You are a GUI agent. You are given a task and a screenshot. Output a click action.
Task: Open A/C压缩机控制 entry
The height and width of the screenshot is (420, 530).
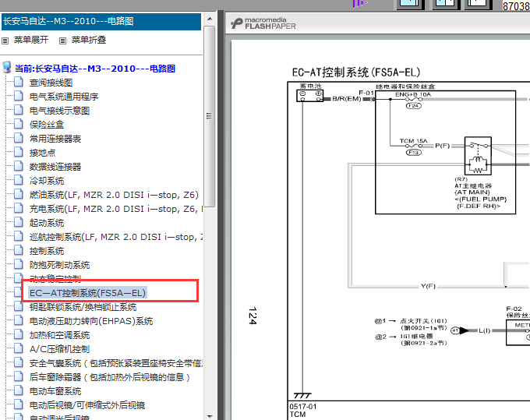59,349
